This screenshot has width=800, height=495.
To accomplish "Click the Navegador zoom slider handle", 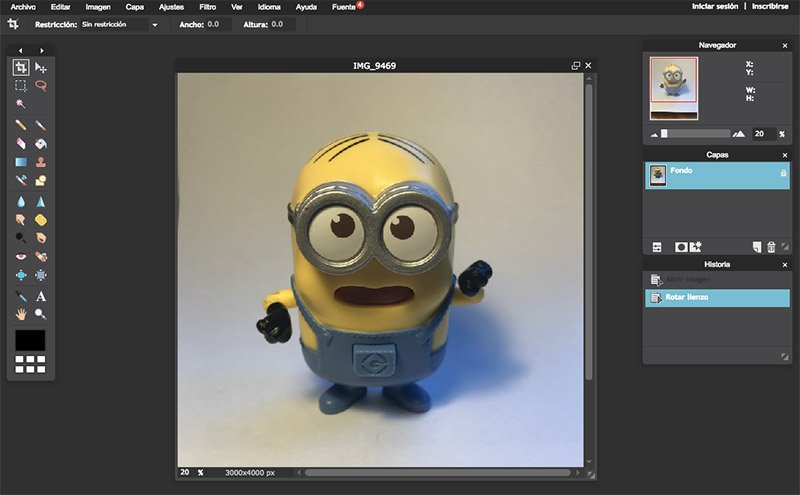I will coord(664,134).
